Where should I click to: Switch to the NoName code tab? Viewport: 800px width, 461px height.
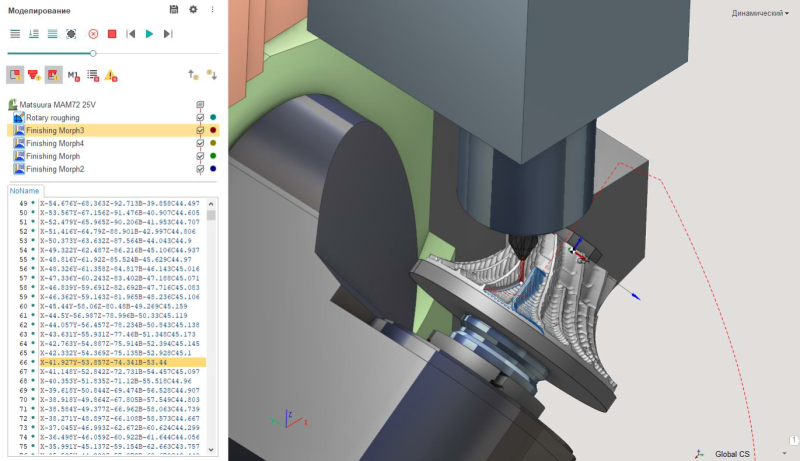coord(24,191)
